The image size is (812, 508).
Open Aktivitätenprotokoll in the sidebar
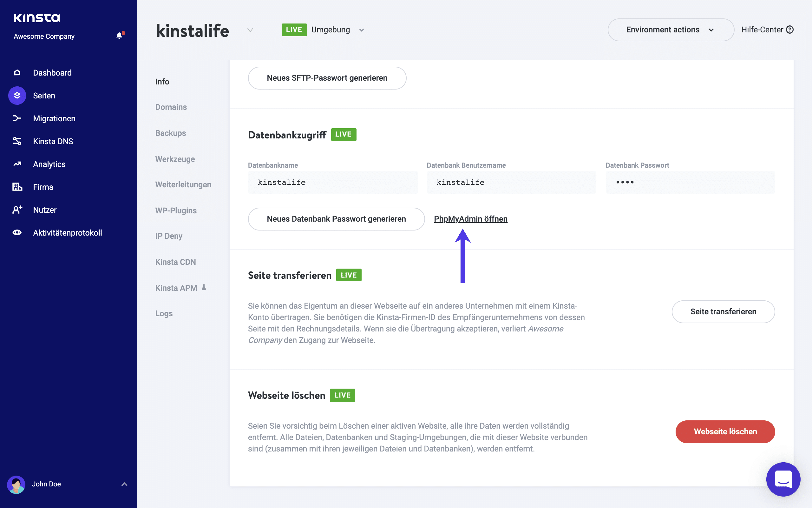click(68, 232)
